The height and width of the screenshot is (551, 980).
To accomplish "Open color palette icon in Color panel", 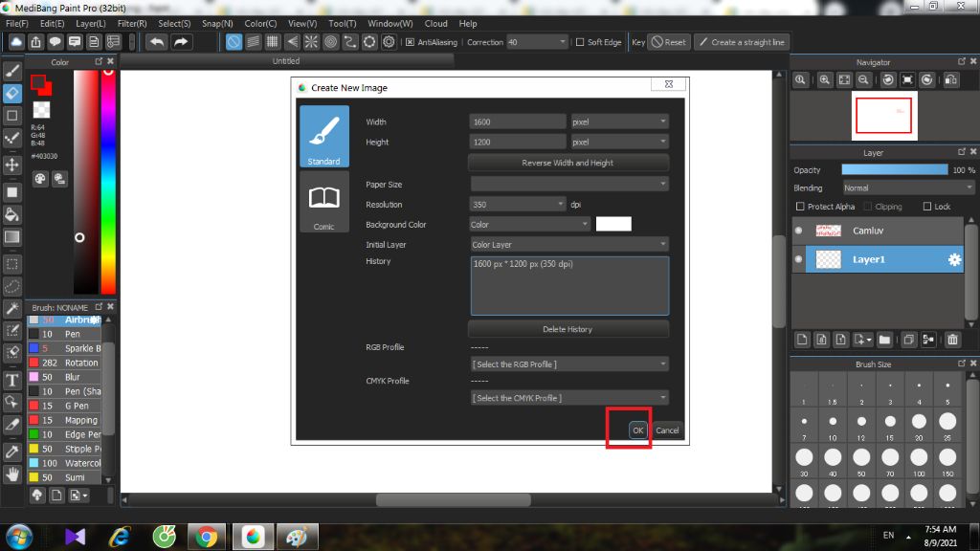I will pyautogui.click(x=40, y=179).
